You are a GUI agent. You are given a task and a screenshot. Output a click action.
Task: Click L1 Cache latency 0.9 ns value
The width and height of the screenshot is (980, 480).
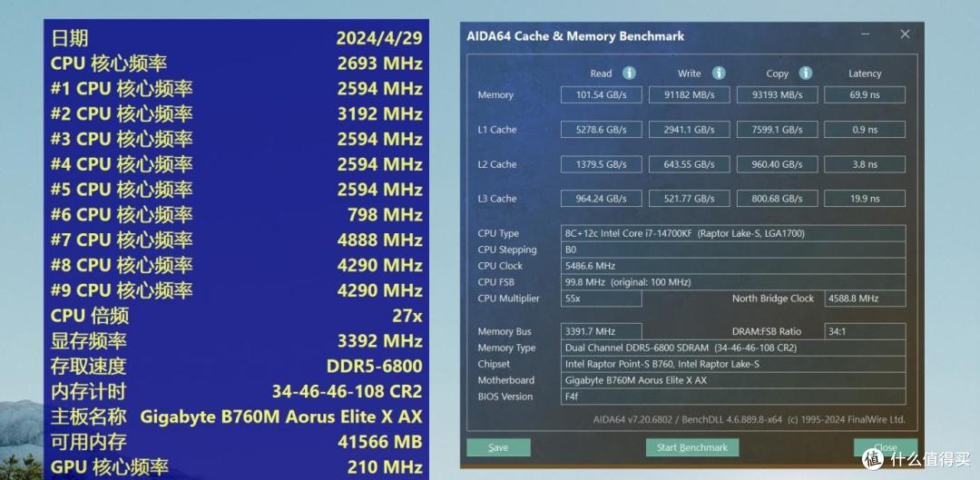pos(865,130)
